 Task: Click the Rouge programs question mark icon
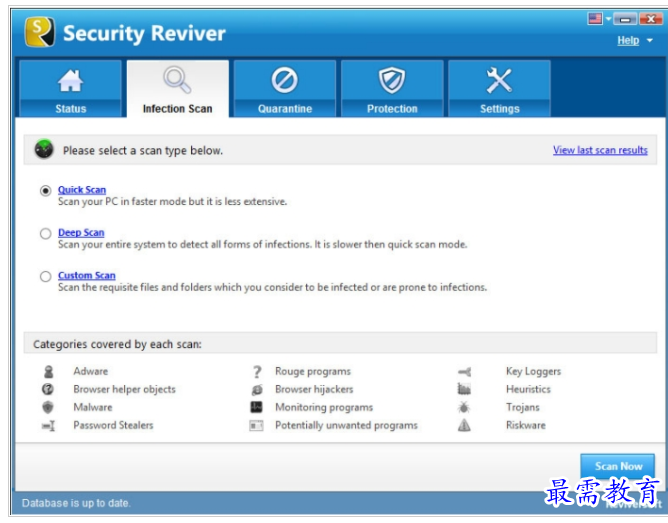[257, 372]
